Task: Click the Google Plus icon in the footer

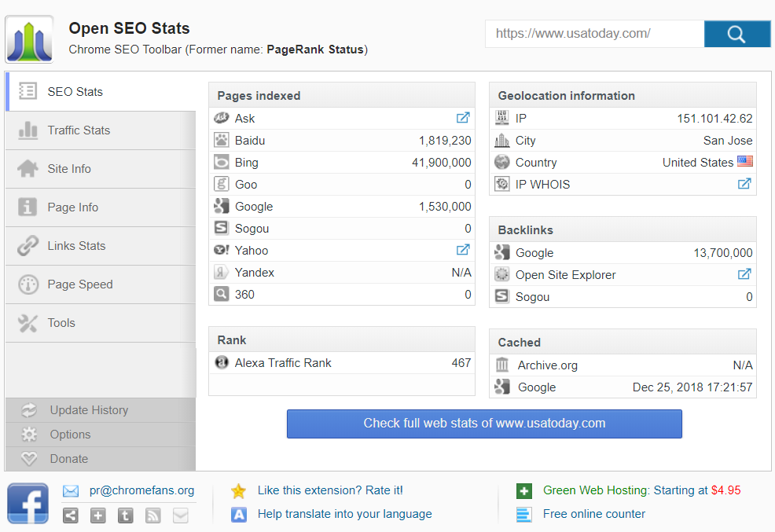Action: point(98,515)
